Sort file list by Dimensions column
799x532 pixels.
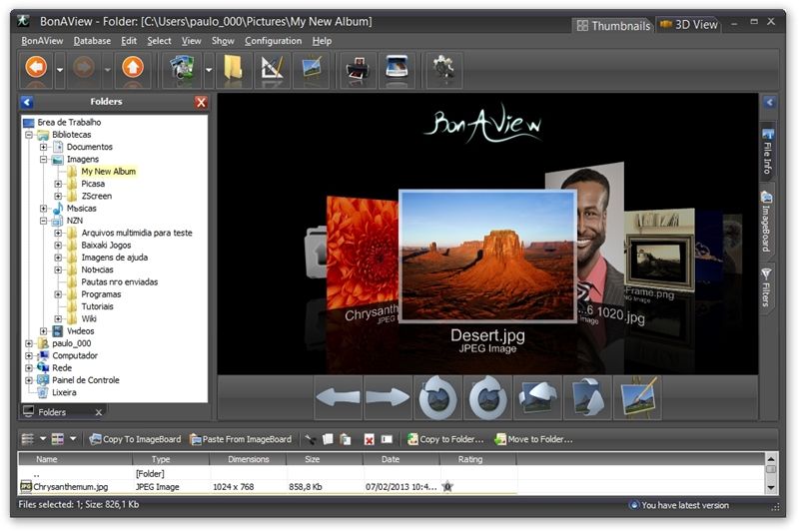coord(248,459)
